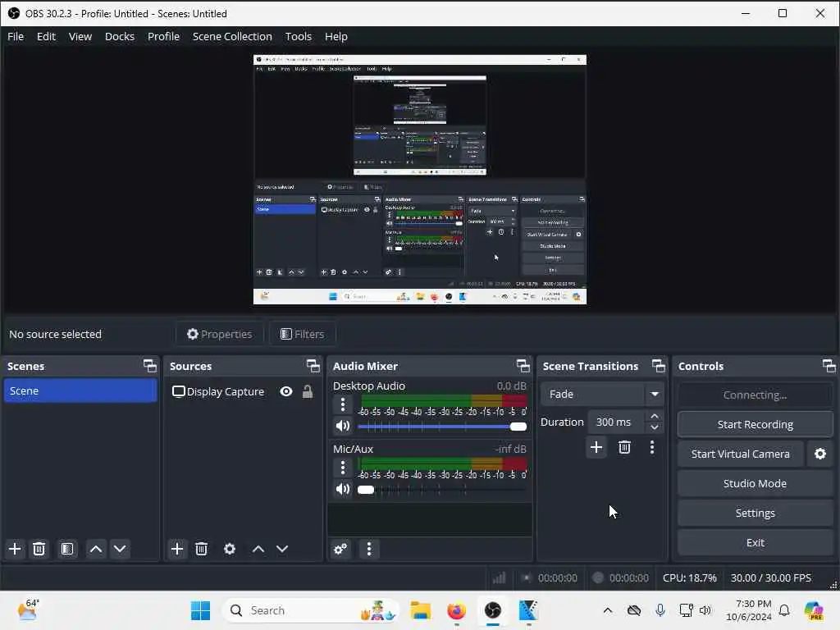Screen dimensions: 840x630
Task: Move source down arrow in Sources dock
Action: [282, 549]
